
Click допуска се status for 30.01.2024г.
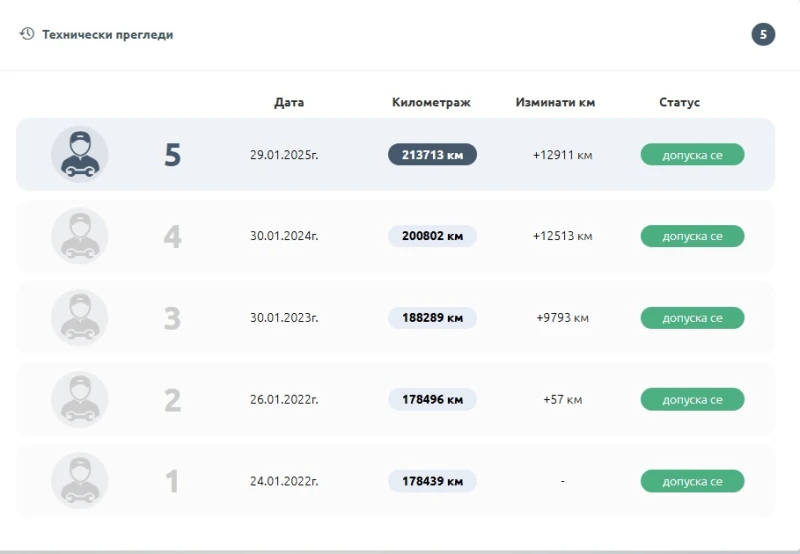692,236
